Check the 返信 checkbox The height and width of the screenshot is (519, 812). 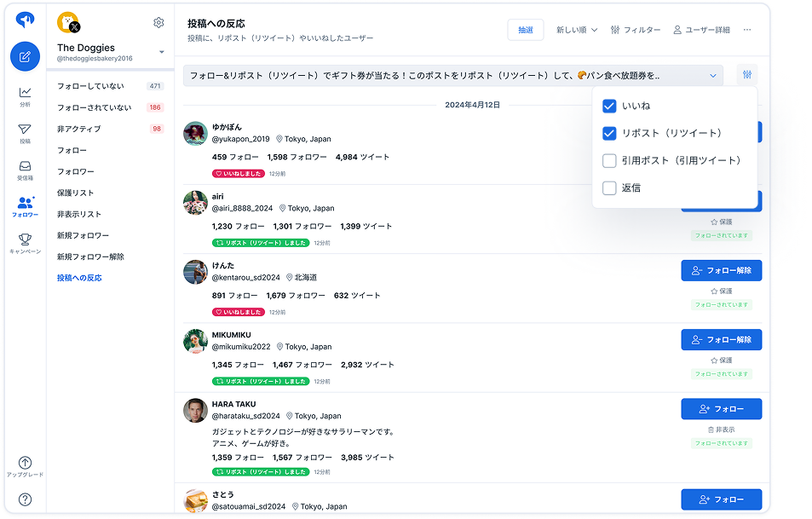(609, 187)
